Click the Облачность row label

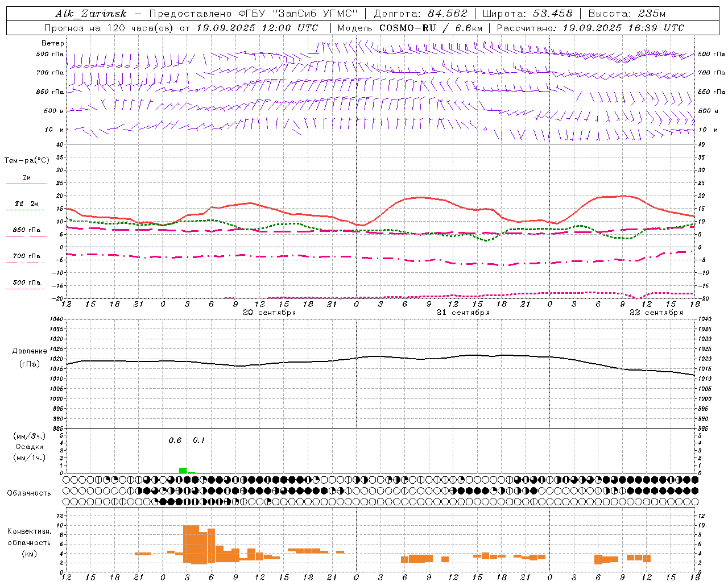click(x=29, y=493)
